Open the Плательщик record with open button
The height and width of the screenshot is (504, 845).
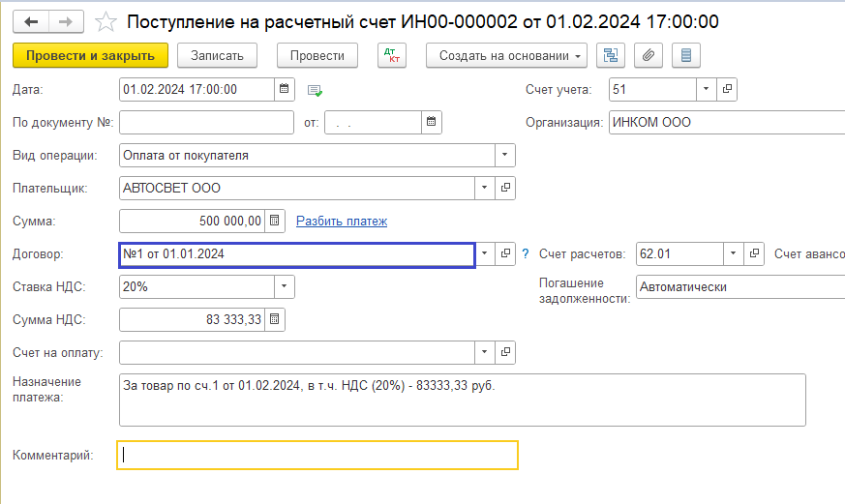(x=505, y=188)
